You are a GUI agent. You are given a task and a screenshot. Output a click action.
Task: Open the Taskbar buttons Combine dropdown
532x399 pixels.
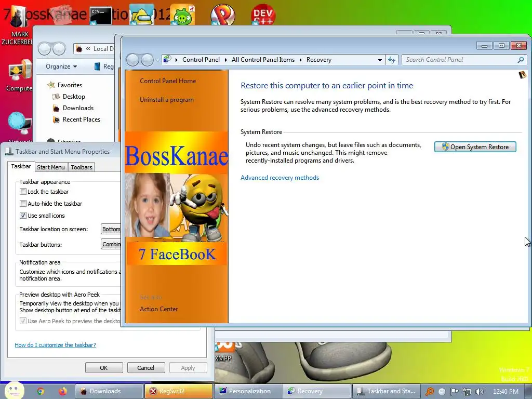tap(111, 244)
